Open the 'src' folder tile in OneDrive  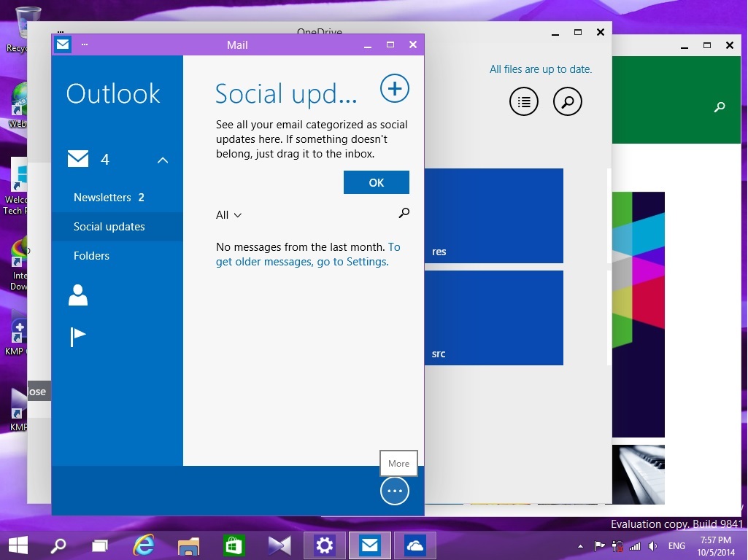coord(494,318)
